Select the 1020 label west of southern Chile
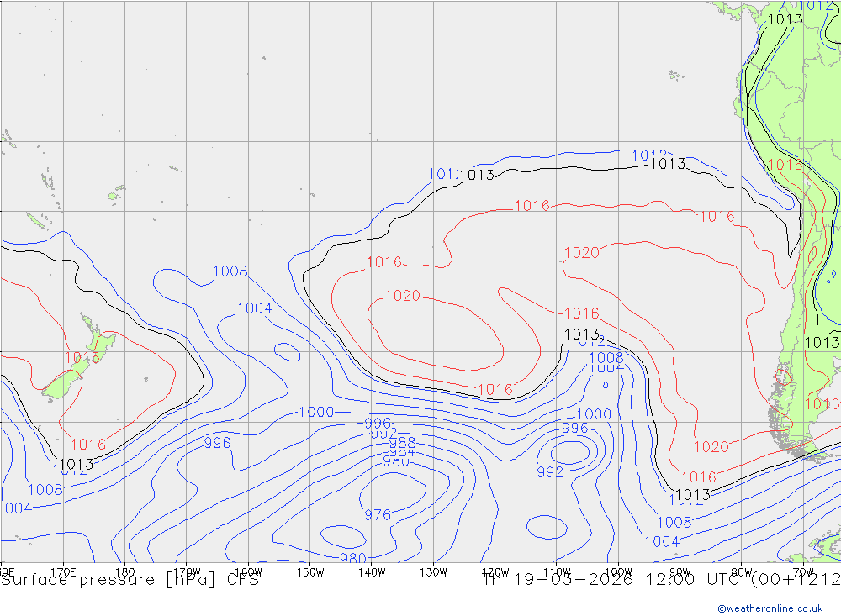This screenshot has width=841, height=616. pos(711,446)
